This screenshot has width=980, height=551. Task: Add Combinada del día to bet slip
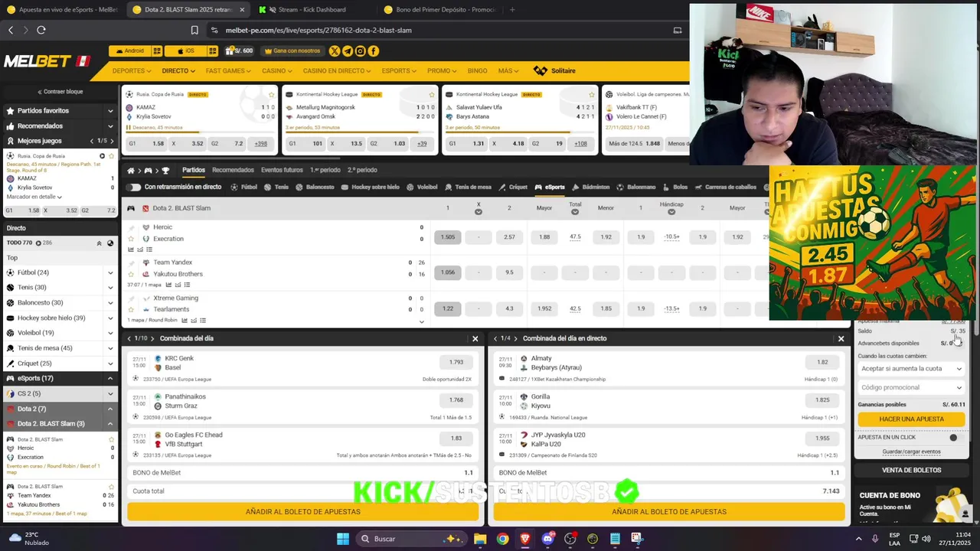click(x=303, y=512)
